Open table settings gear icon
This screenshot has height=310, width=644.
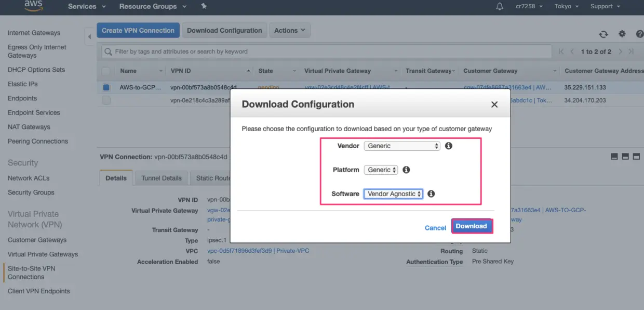click(x=622, y=34)
